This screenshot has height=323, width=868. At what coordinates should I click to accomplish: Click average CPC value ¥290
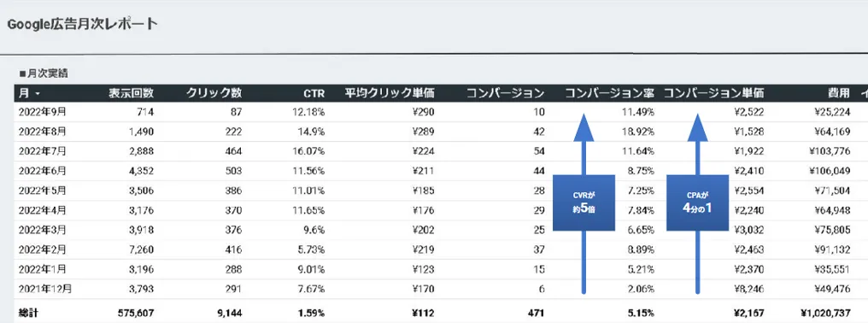click(424, 112)
